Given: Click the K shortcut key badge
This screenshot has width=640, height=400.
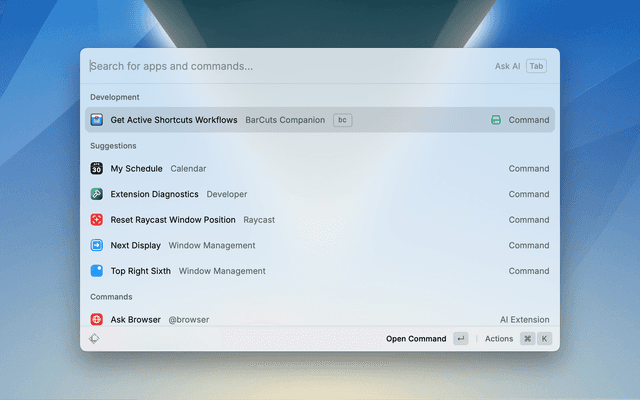Looking at the screenshot, I should point(545,339).
